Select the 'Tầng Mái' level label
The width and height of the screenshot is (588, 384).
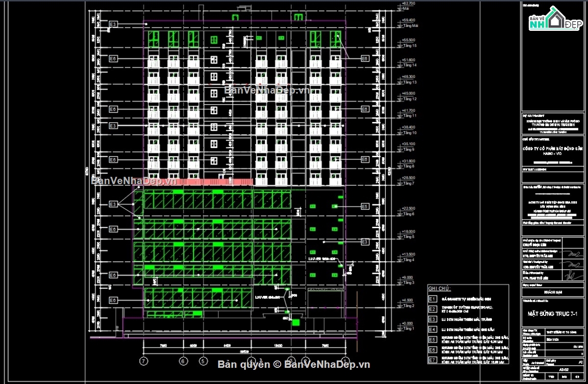[410, 25]
